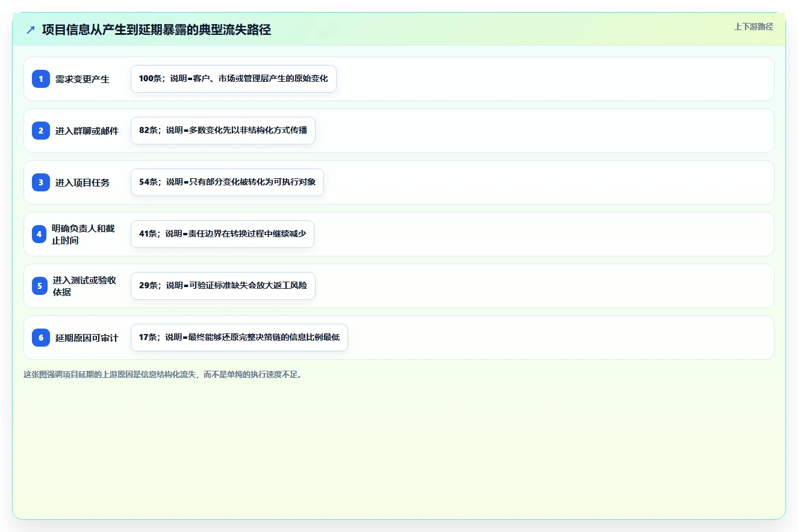Screen dimensions: 798x532
Task: Select the 需求变更产生 step label
Action: pos(83,79)
